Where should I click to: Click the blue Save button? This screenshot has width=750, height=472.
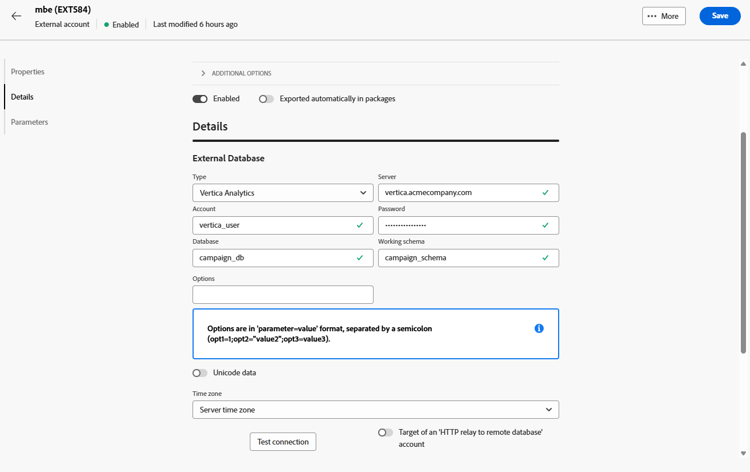pyautogui.click(x=719, y=16)
